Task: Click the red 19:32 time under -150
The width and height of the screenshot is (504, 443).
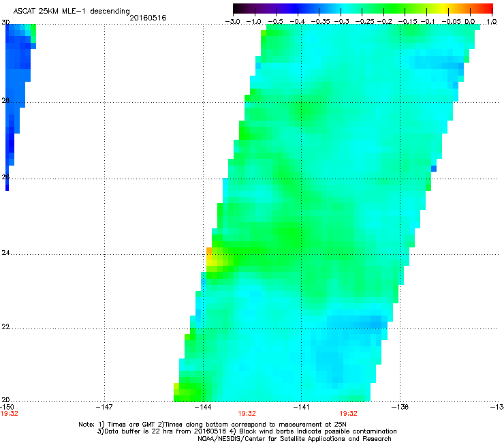Action: point(9,414)
